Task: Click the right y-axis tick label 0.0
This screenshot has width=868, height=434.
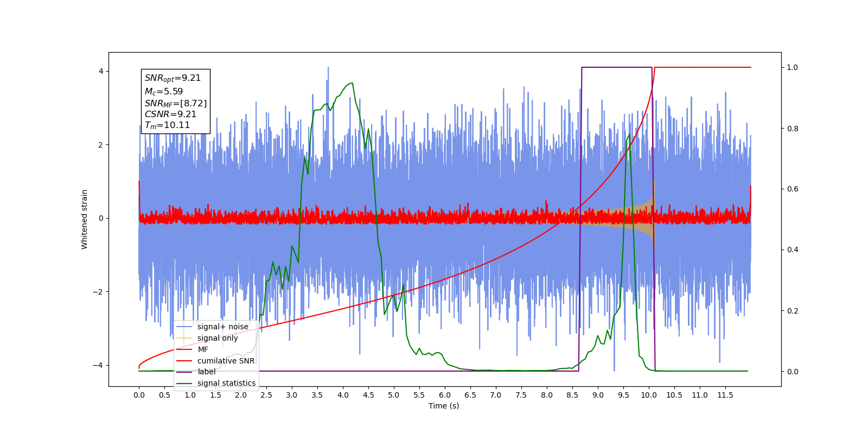Action: (x=792, y=372)
